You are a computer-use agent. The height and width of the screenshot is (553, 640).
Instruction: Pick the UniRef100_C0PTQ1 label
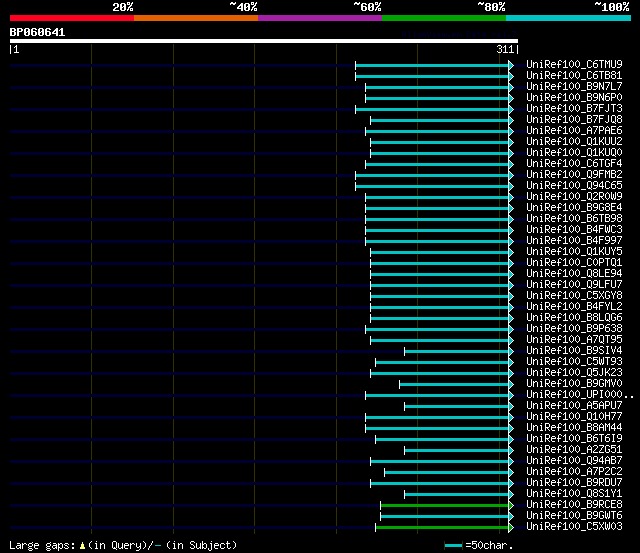tap(574, 262)
